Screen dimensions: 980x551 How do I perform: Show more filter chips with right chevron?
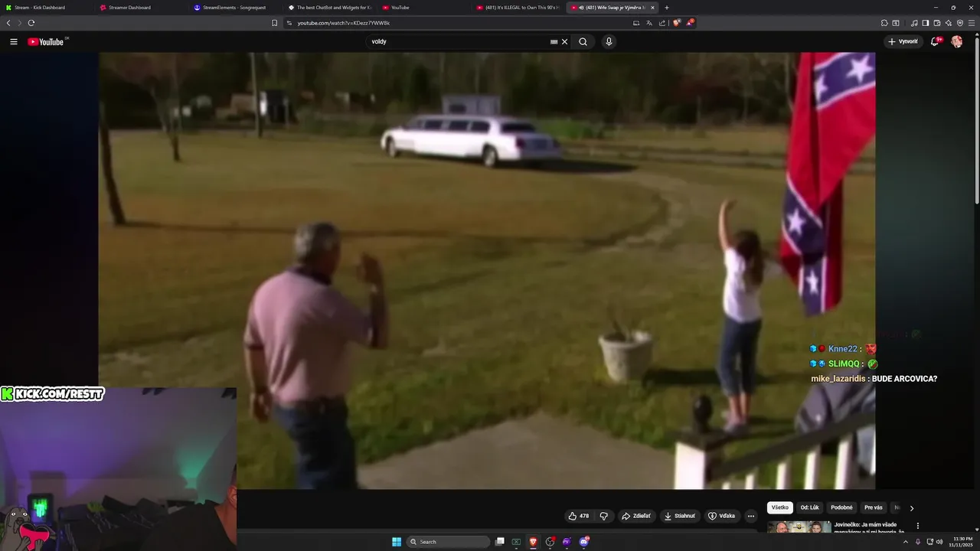tap(912, 508)
